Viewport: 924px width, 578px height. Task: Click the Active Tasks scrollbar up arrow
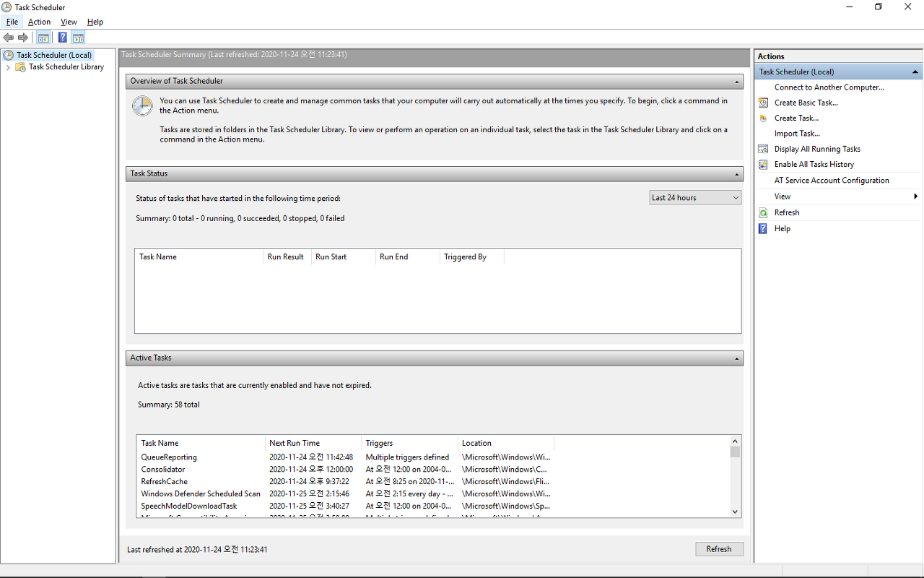pos(735,441)
